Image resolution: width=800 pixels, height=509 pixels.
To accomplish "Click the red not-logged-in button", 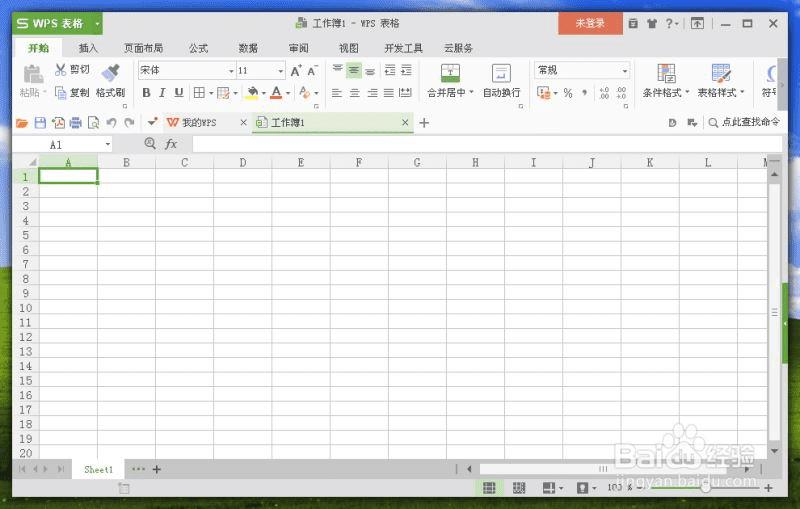I will 590,23.
